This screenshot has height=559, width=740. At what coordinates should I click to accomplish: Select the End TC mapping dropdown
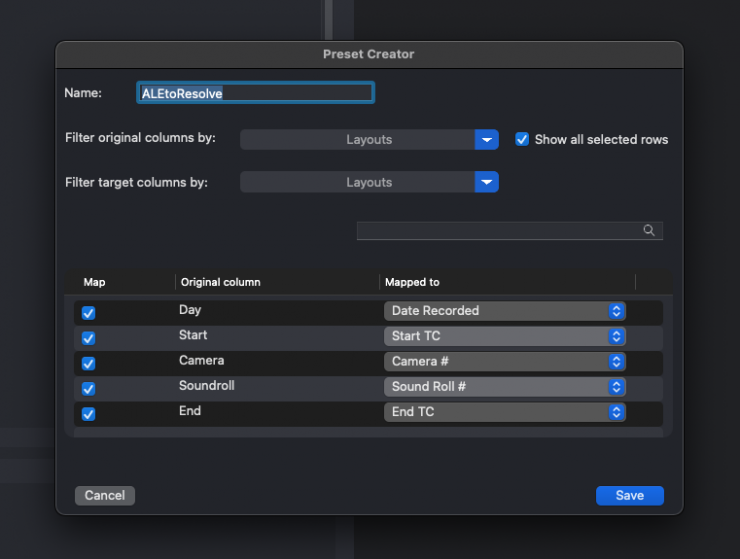pyautogui.click(x=505, y=411)
